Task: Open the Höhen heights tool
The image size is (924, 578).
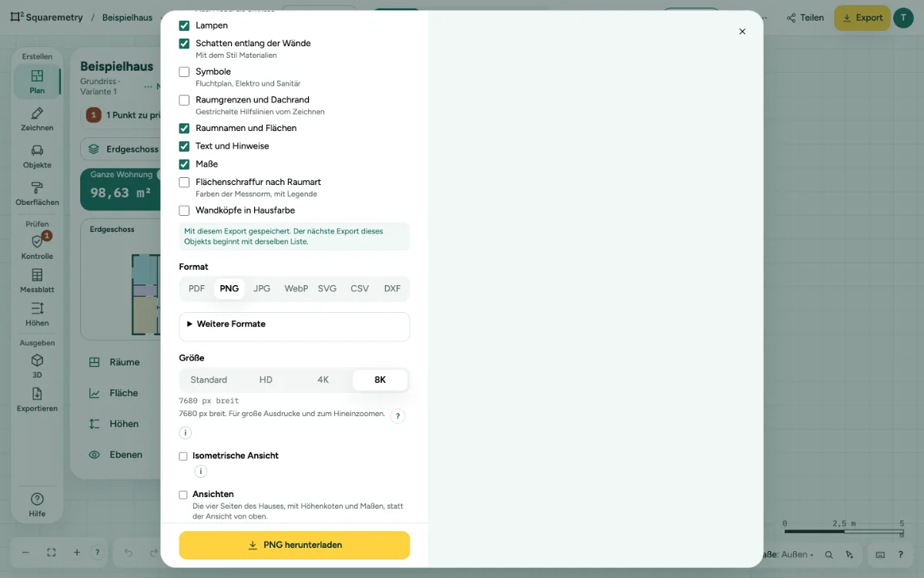Action: 37,314
